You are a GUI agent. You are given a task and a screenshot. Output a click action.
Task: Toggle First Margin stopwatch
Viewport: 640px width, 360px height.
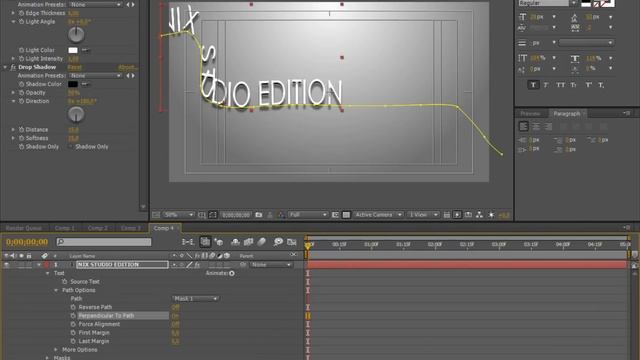coord(73,333)
